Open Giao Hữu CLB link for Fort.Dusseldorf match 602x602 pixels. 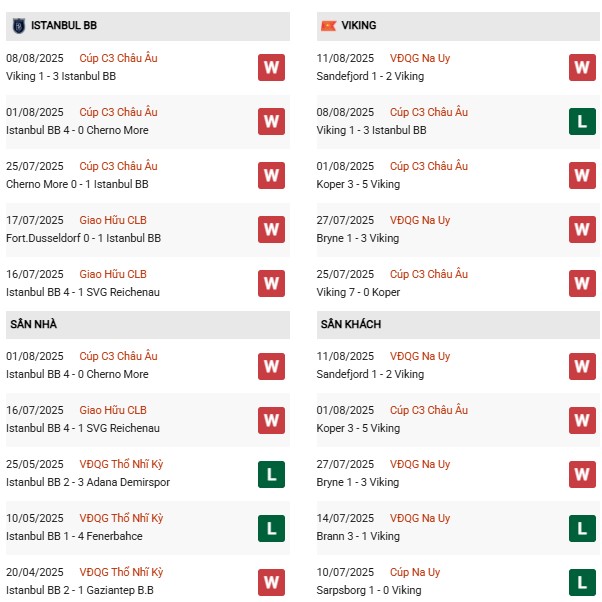tap(113, 220)
